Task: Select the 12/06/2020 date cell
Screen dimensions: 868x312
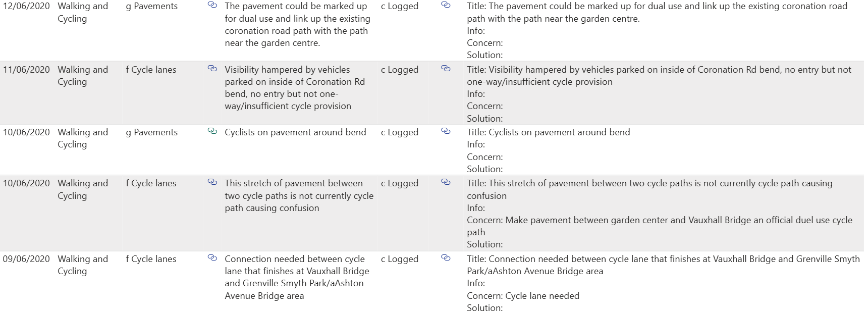Action: [26, 6]
